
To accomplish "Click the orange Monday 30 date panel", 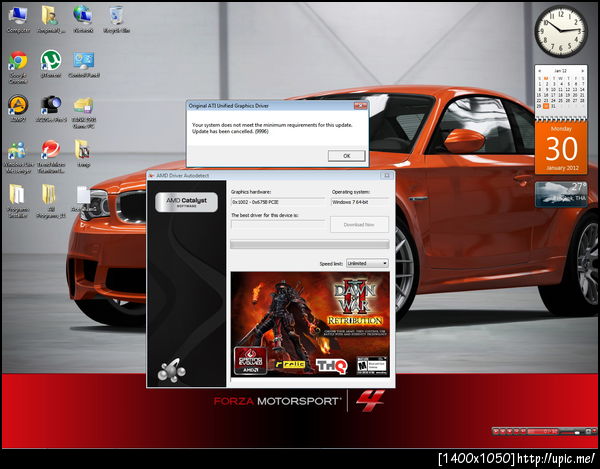I will 561,148.
